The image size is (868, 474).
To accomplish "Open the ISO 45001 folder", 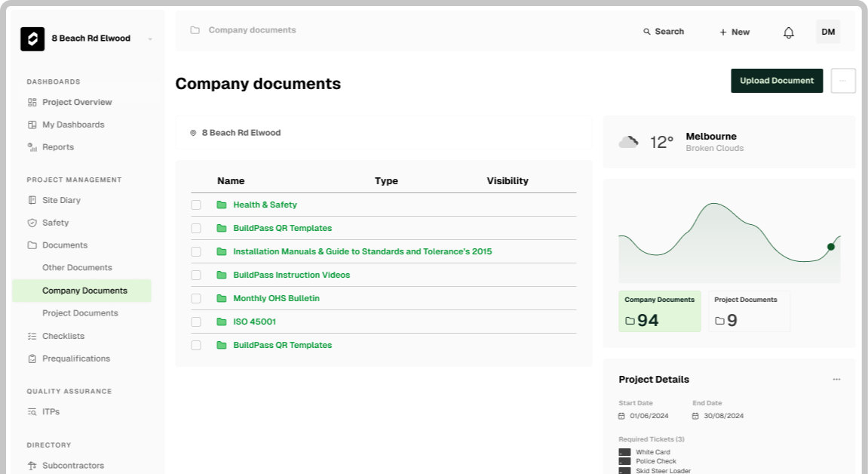I will [x=255, y=322].
